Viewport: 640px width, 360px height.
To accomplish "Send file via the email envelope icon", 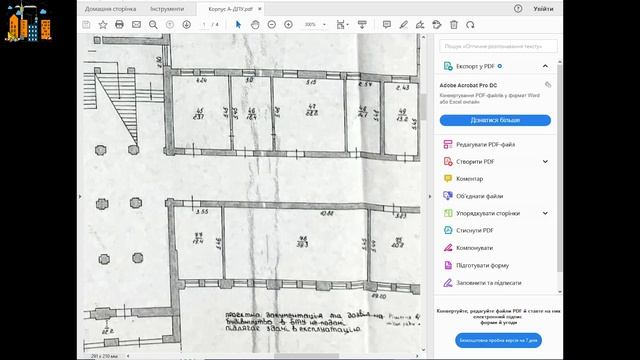I will 136,24.
